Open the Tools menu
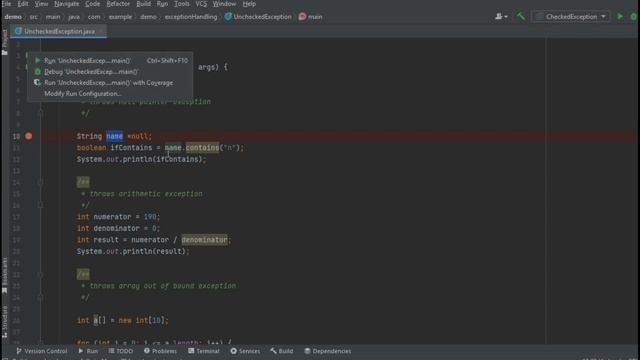This screenshot has width=640, height=360. [x=182, y=4]
